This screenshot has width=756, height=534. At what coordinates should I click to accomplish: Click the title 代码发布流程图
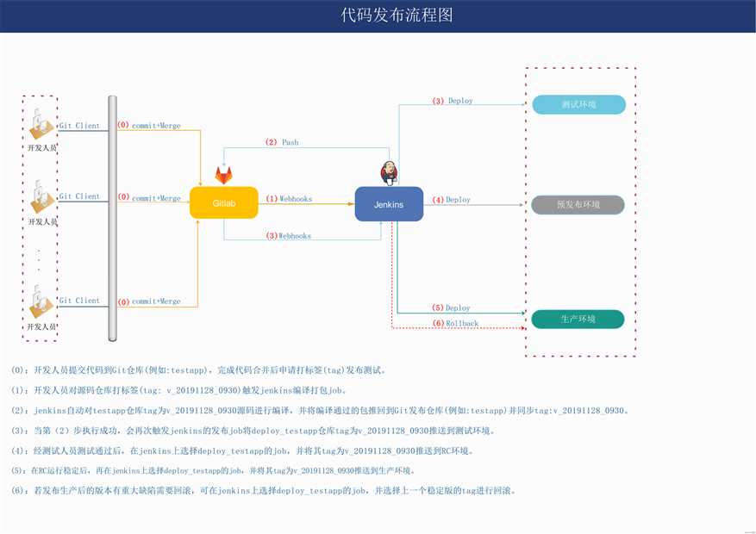pyautogui.click(x=397, y=16)
